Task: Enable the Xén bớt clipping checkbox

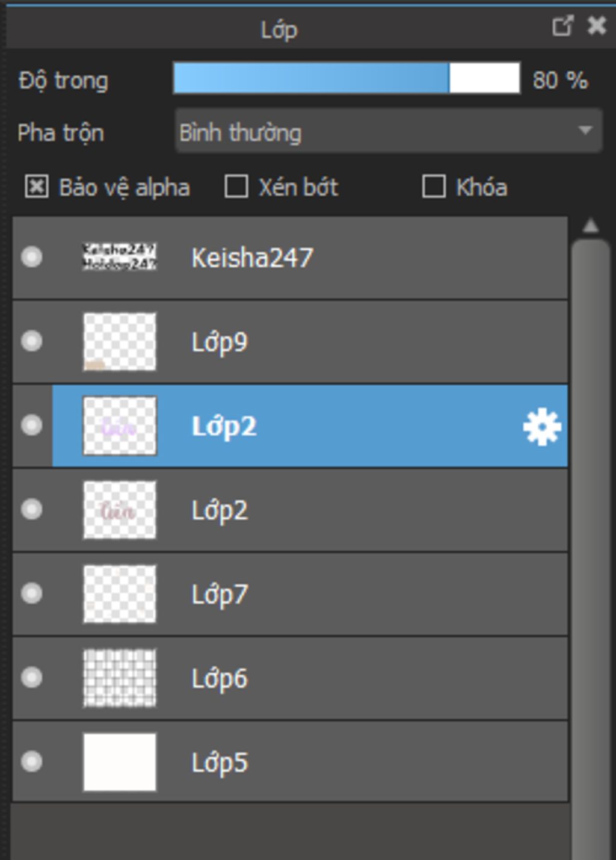Action: pyautogui.click(x=236, y=187)
